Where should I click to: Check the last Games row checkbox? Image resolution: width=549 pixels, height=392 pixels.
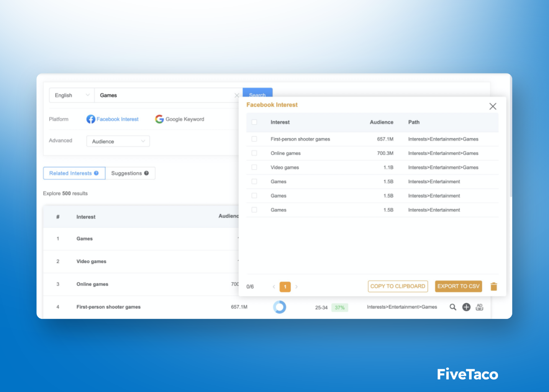(x=254, y=210)
